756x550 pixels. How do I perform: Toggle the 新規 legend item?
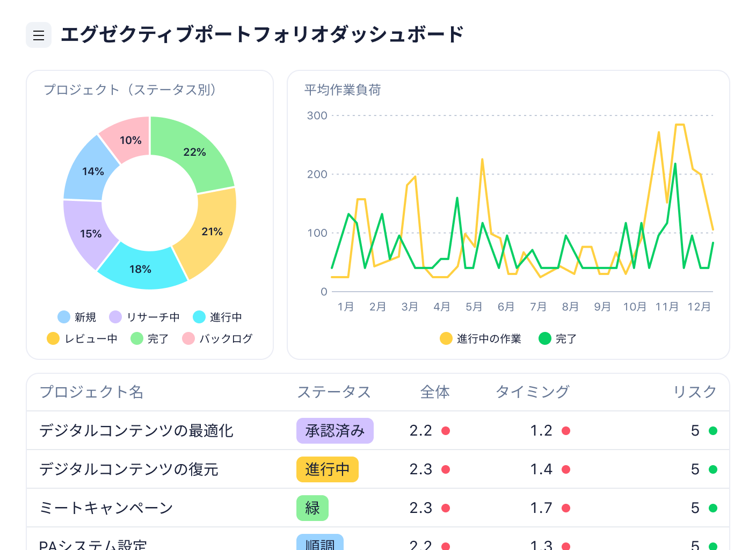pos(77,317)
